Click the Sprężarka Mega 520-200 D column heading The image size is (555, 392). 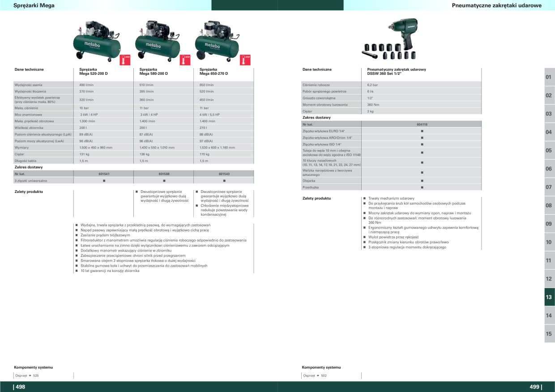tap(94, 72)
